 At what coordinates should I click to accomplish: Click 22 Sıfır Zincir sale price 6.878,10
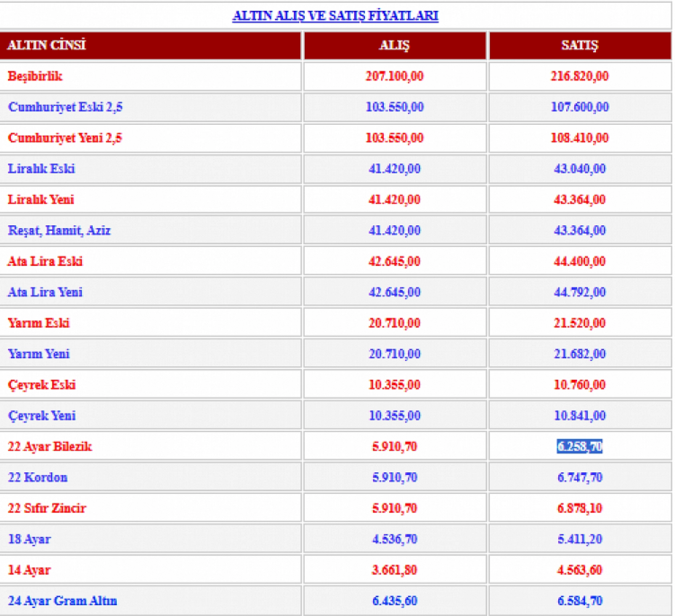tap(579, 508)
